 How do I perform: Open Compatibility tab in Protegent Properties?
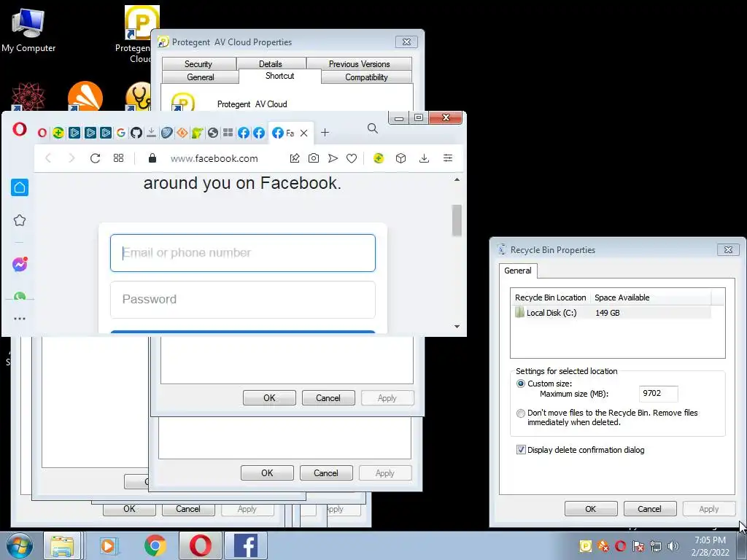(x=366, y=77)
